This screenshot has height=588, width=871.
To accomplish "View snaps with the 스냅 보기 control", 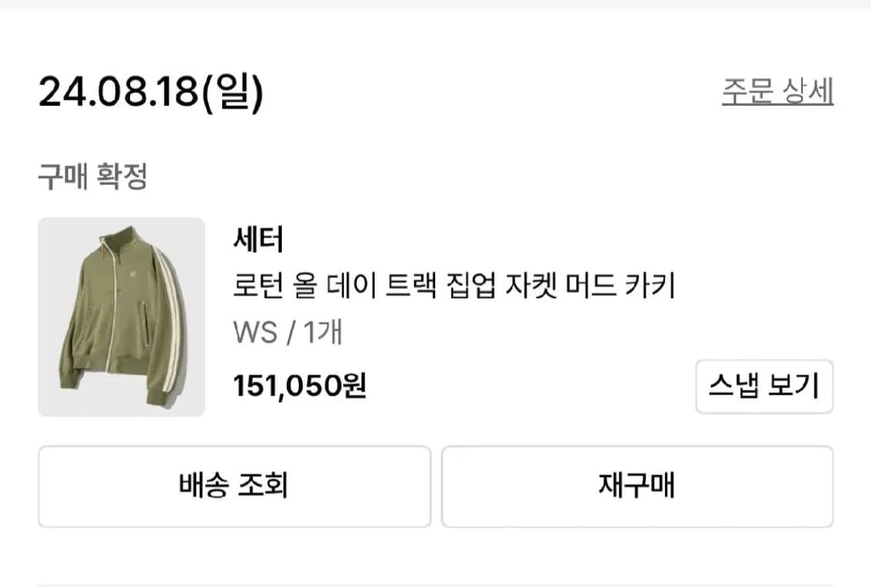I will pyautogui.click(x=763, y=387).
